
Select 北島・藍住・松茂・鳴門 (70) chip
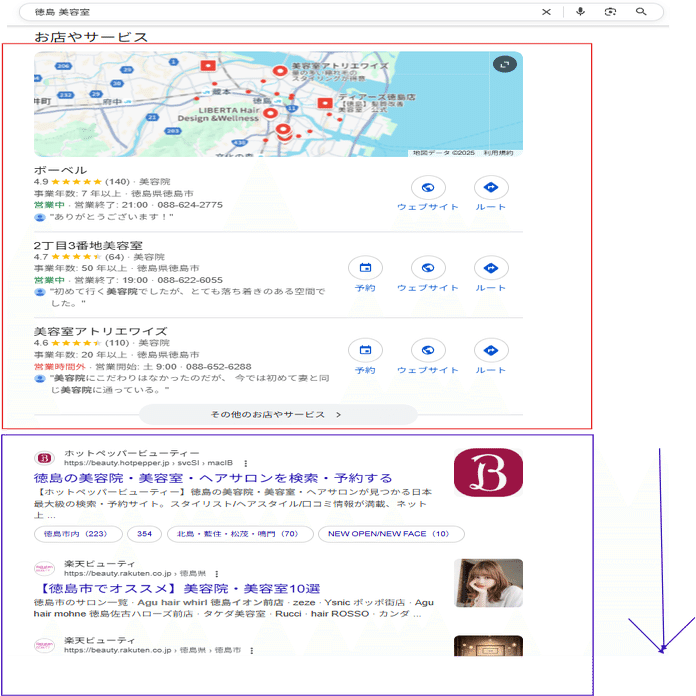tap(240, 534)
